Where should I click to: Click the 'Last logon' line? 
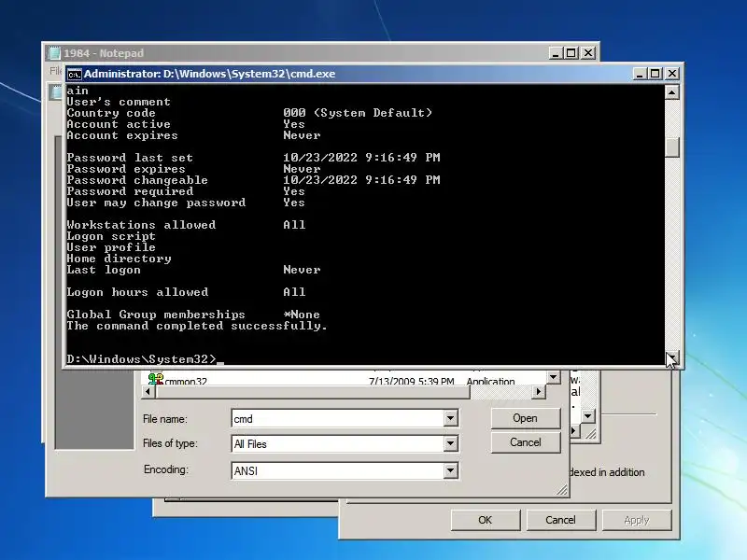tap(193, 270)
